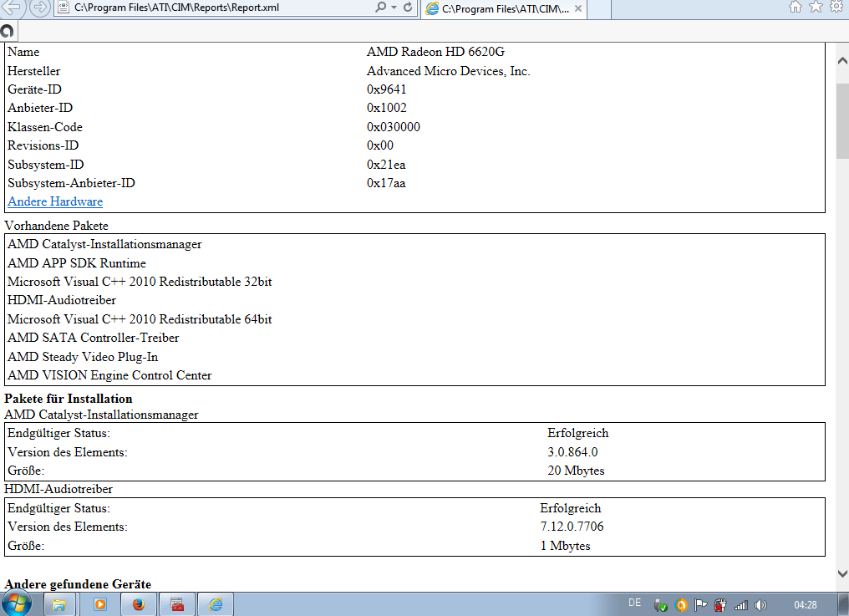Click version value 7.12.0.7706
Image resolution: width=849 pixels, height=616 pixels.
(x=572, y=526)
